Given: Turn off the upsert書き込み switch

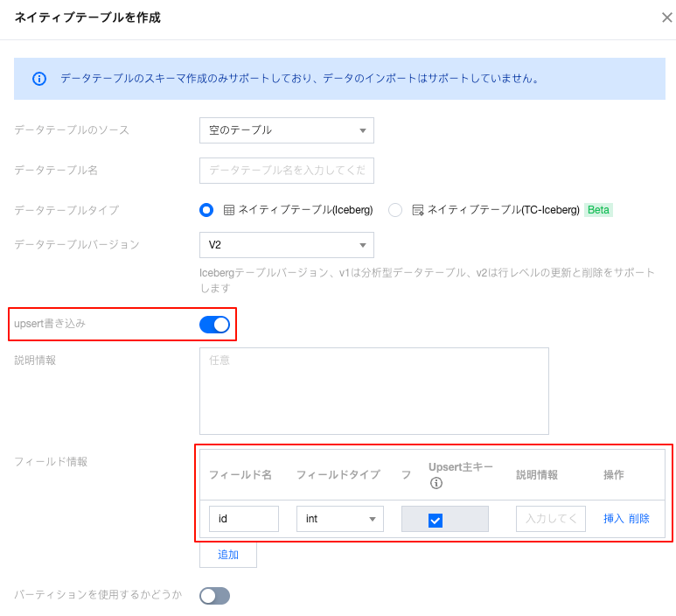Looking at the screenshot, I should click(215, 325).
